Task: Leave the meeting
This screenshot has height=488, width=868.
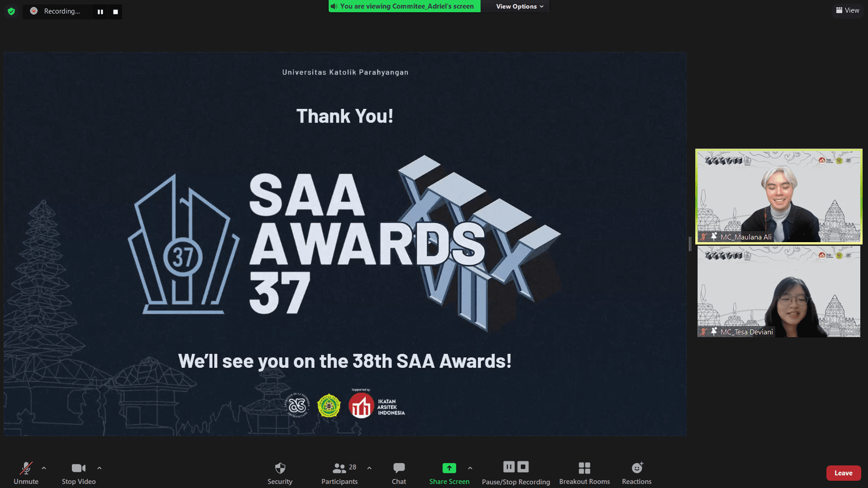Action: click(843, 473)
